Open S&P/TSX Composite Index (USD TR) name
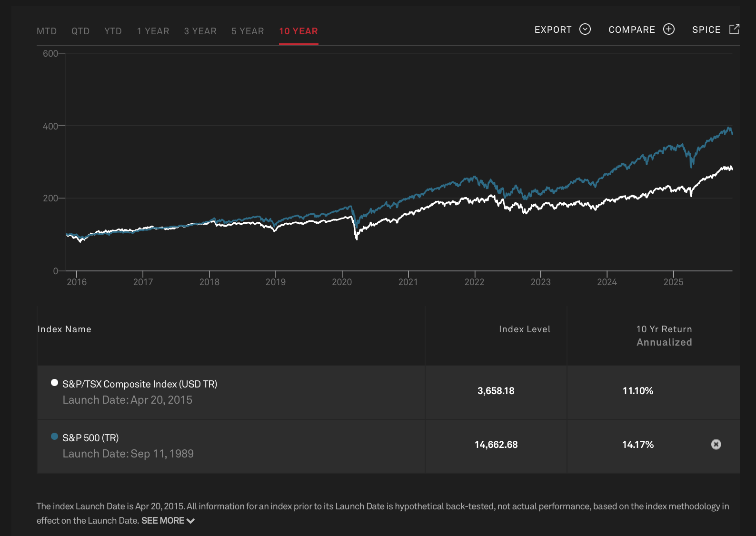Screen dimensions: 756x536 coord(139,384)
